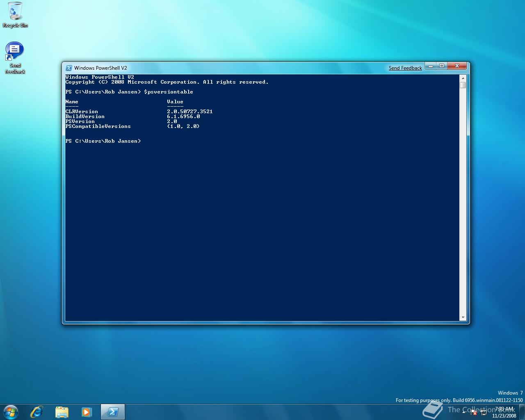The height and width of the screenshot is (420, 525).
Task: Click the value "{1.0, 2.0}"
Action: coord(183,126)
